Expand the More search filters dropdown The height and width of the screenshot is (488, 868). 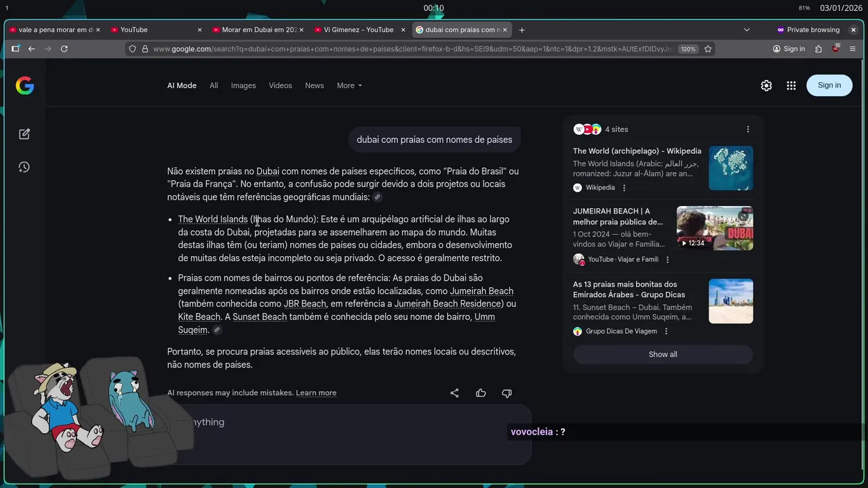click(349, 85)
